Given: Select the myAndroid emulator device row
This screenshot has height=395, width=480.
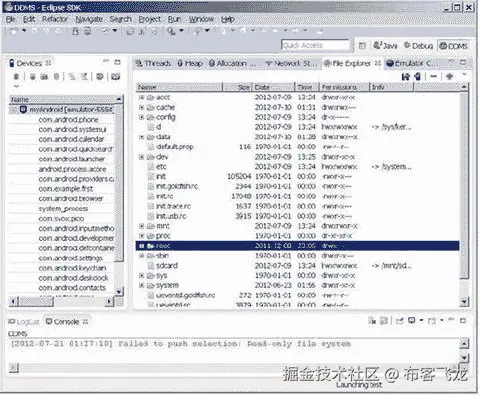Looking at the screenshot, I should pyautogui.click(x=62, y=109).
